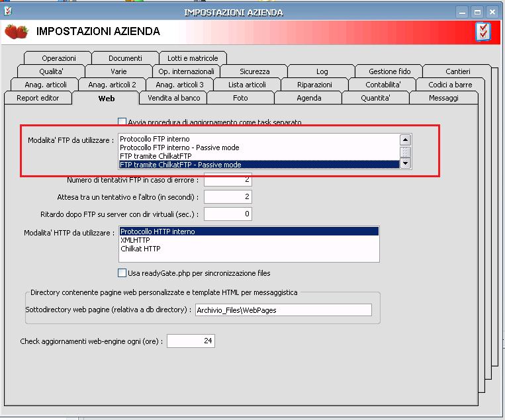505x420 pixels.
Task: Click the title bar application icon
Action: pos(8,11)
